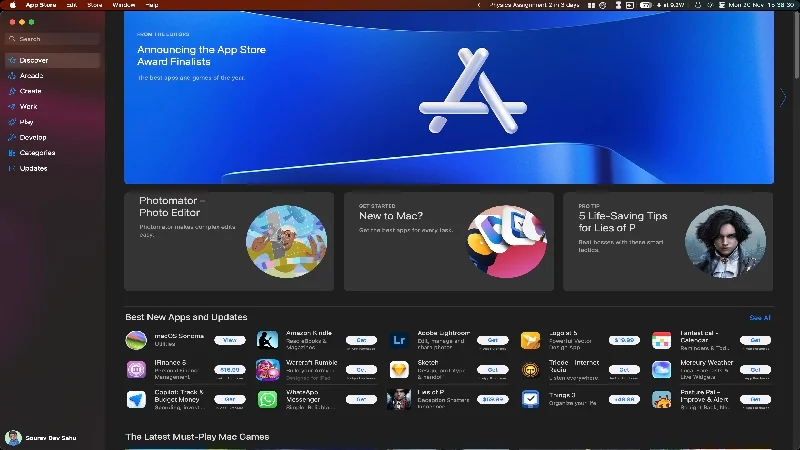Click the Things 3 app icon
800x450 pixels.
click(530, 399)
